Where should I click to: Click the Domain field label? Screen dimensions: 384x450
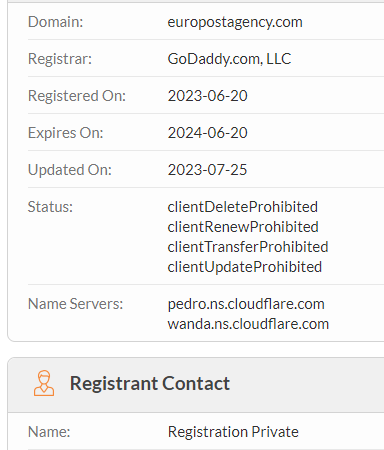[x=55, y=22]
